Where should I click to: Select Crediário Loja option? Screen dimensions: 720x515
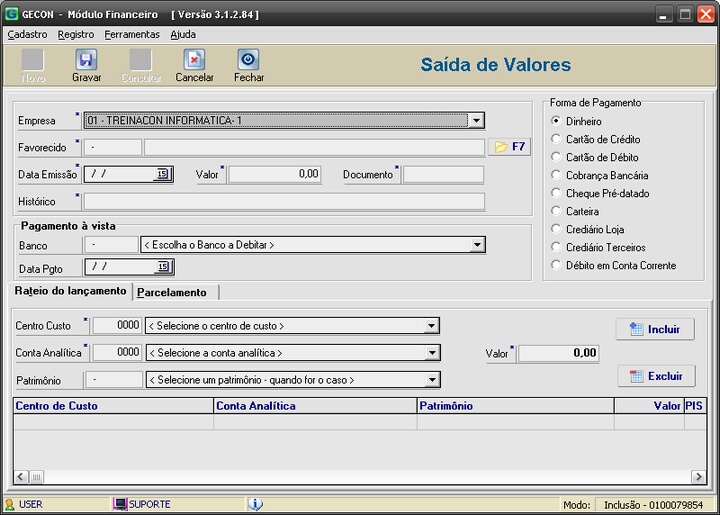coord(556,229)
